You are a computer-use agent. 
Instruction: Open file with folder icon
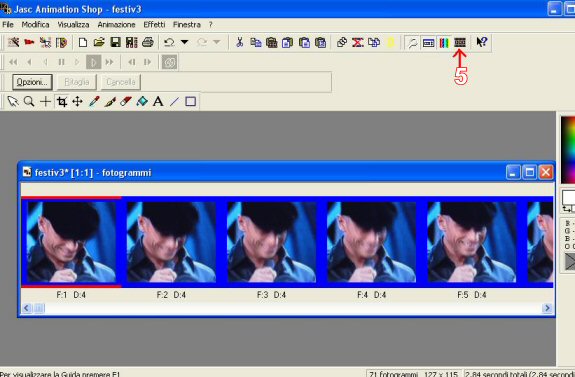99,43
